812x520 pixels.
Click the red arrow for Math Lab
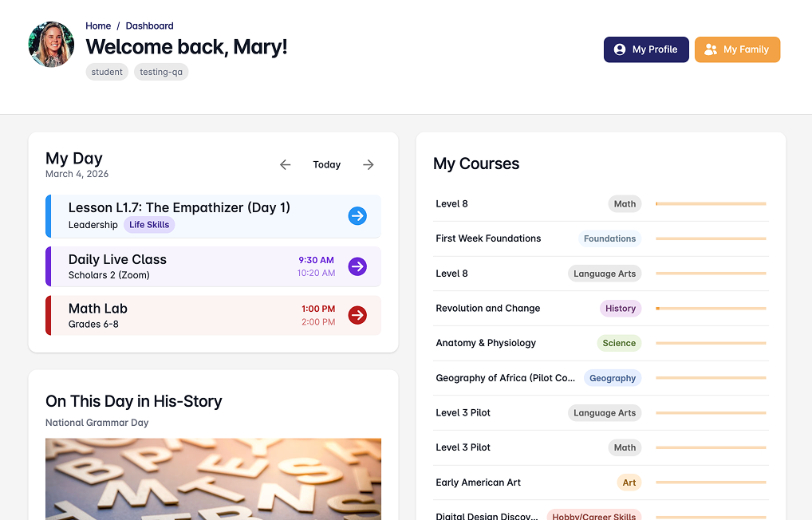[357, 316]
